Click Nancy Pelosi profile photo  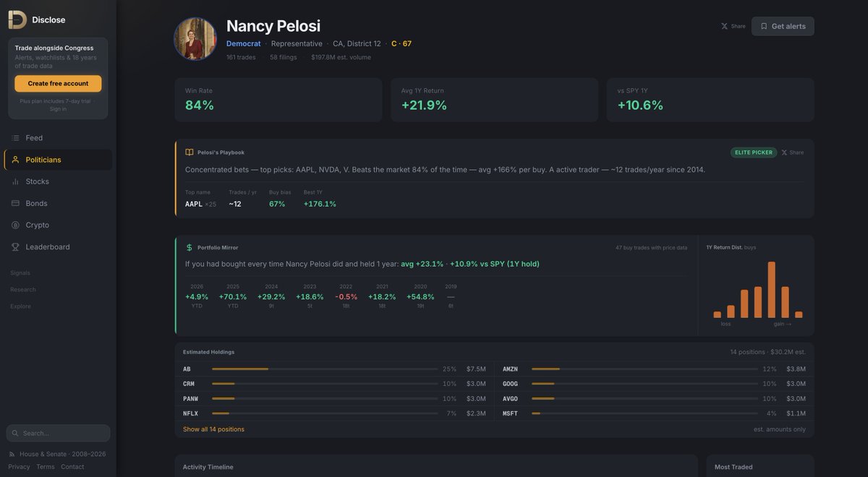195,39
